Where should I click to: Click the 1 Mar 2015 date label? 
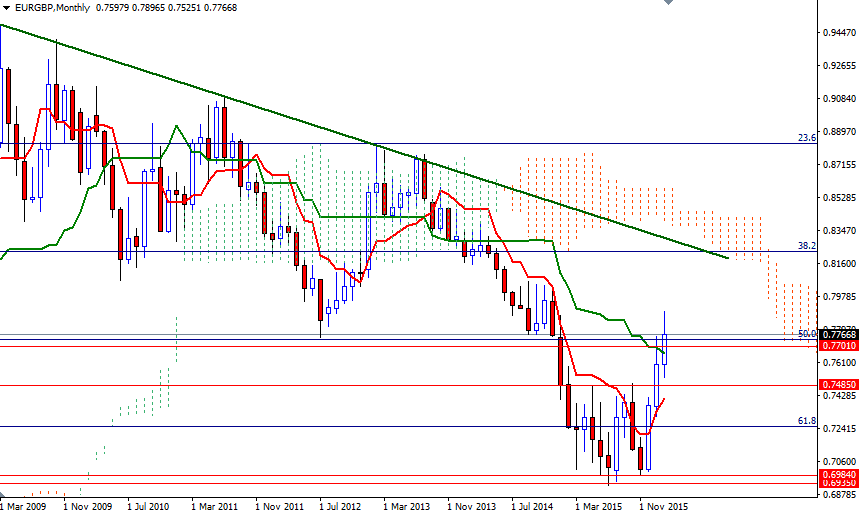pyautogui.click(x=598, y=506)
